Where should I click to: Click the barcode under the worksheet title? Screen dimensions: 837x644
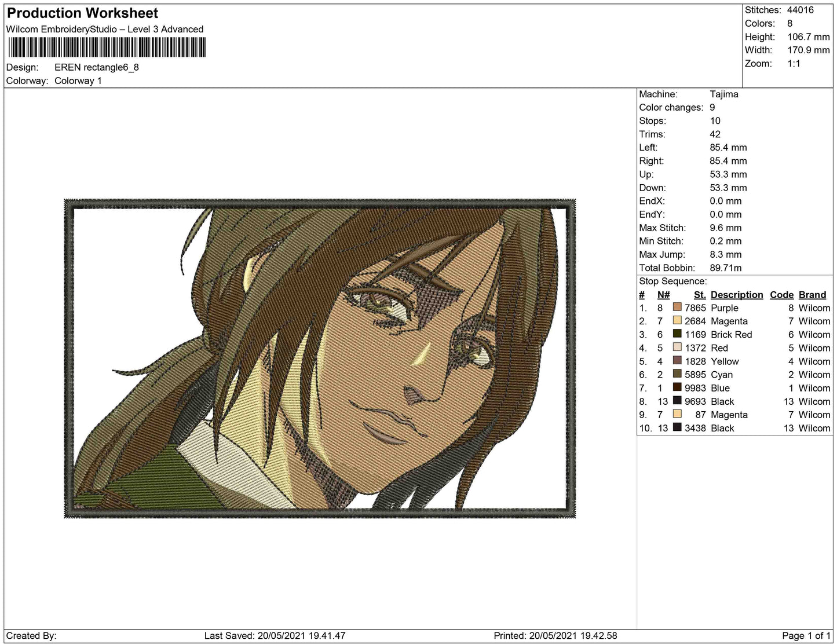107,47
